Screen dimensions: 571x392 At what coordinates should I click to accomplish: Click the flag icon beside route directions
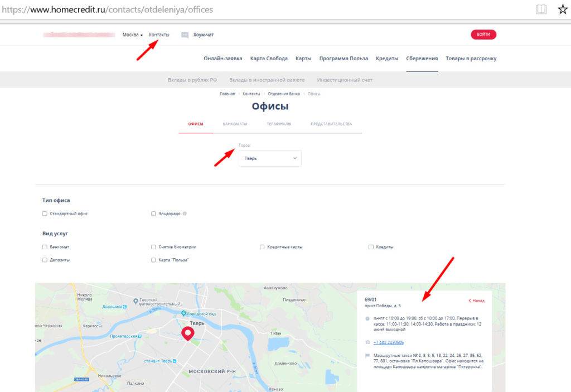[367, 355]
